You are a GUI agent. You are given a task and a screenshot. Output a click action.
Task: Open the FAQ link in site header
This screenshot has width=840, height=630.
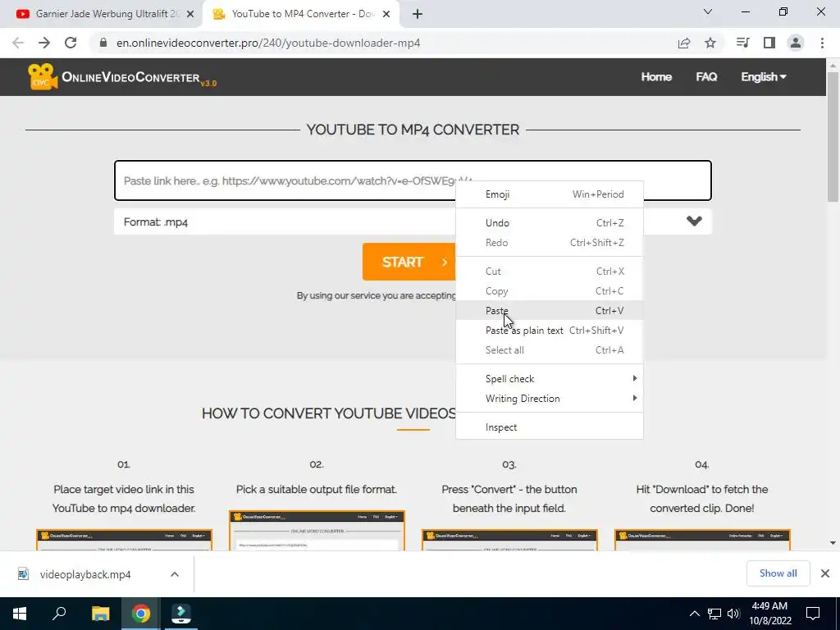click(x=706, y=76)
